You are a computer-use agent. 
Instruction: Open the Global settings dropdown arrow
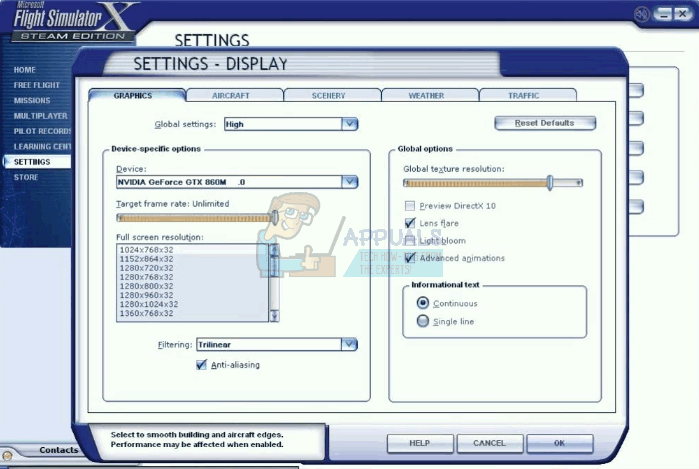click(x=350, y=124)
